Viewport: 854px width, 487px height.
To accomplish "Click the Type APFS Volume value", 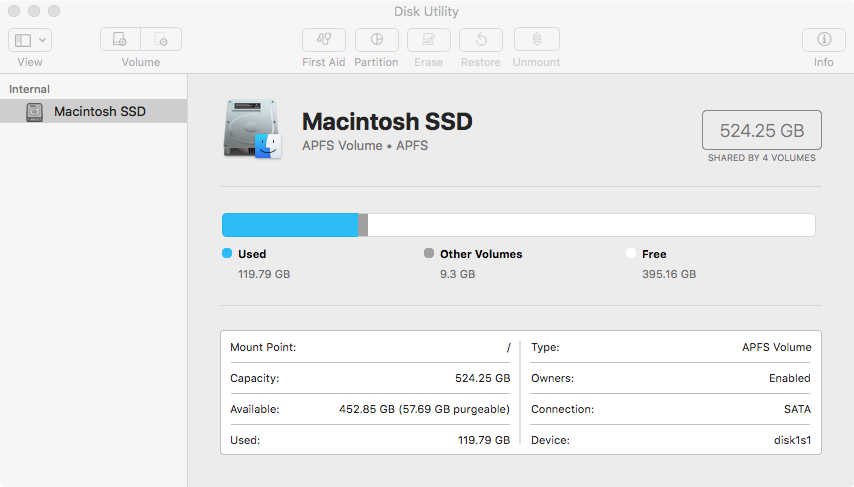I will click(x=777, y=347).
